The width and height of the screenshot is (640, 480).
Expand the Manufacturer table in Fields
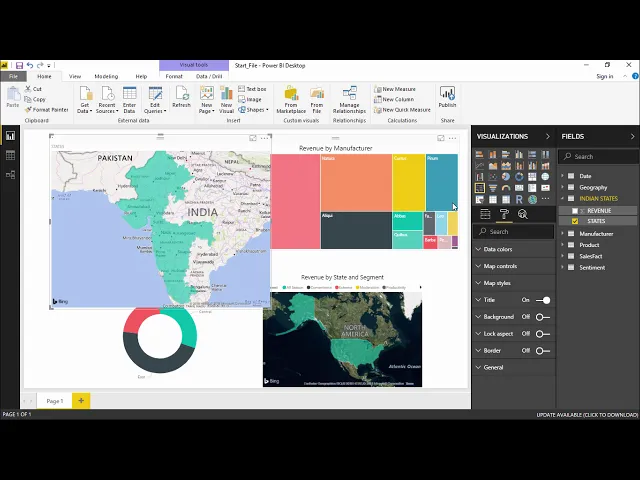pyautogui.click(x=562, y=233)
